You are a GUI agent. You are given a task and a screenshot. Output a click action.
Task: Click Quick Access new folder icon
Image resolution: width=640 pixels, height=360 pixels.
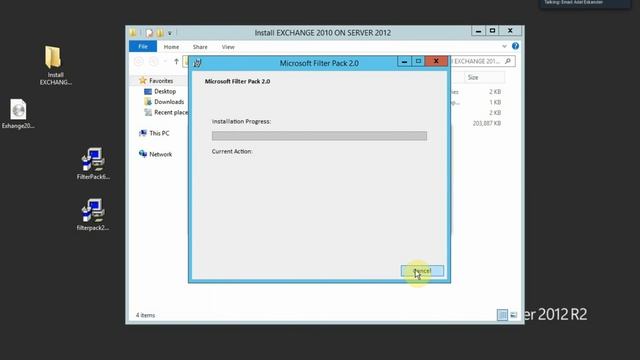[x=160, y=33]
